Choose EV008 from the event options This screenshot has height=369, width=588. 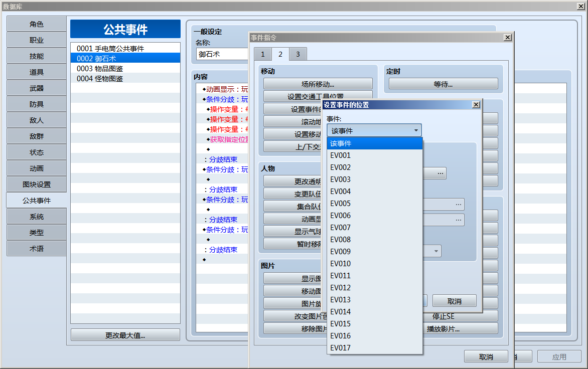click(375, 239)
